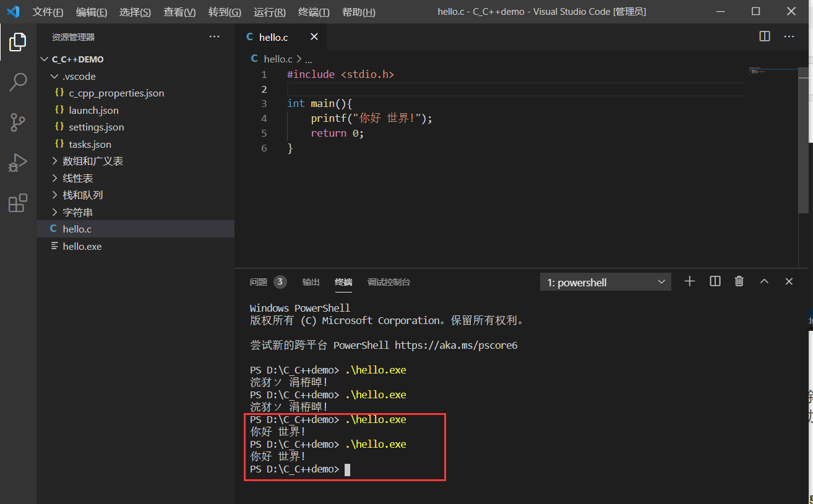This screenshot has height=504, width=813.
Task: Open the Source Control view
Action: [18, 122]
